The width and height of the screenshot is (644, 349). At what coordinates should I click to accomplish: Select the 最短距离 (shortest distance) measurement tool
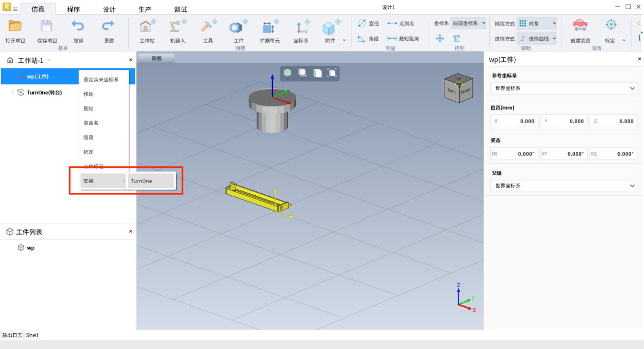403,39
